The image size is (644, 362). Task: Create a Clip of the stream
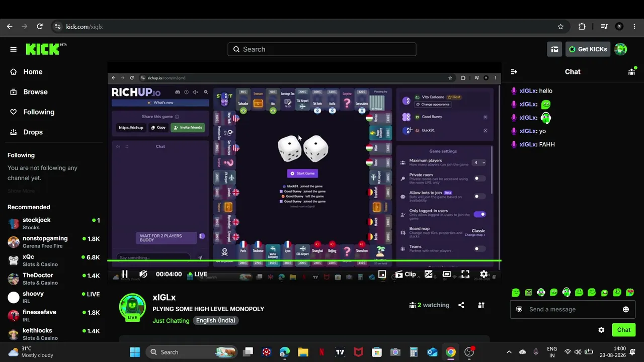pyautogui.click(x=406, y=274)
